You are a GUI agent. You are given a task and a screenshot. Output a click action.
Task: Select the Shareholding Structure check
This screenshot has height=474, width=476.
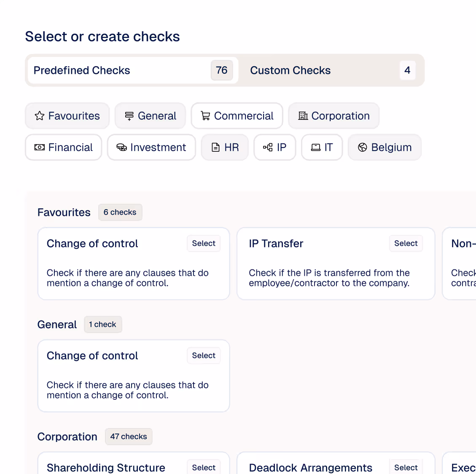click(204, 467)
